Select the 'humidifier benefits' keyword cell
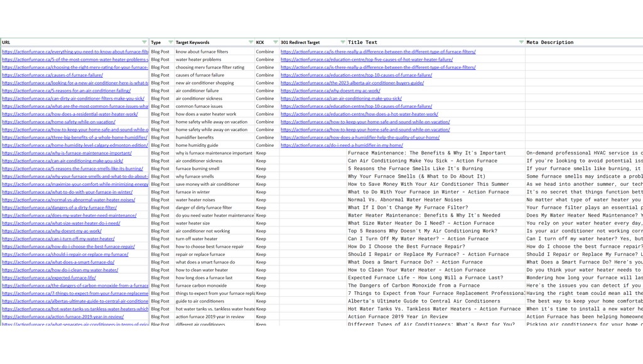Screen dimensions: 643x364 pyautogui.click(x=215, y=137)
